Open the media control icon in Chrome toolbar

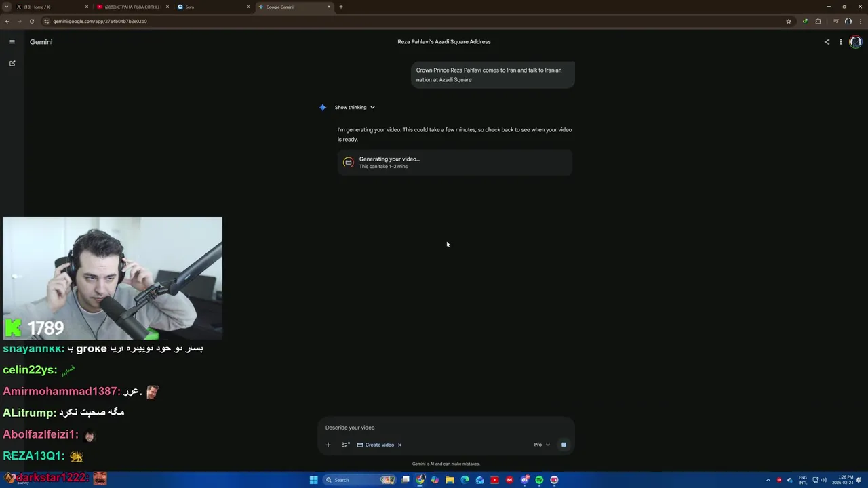(835, 21)
